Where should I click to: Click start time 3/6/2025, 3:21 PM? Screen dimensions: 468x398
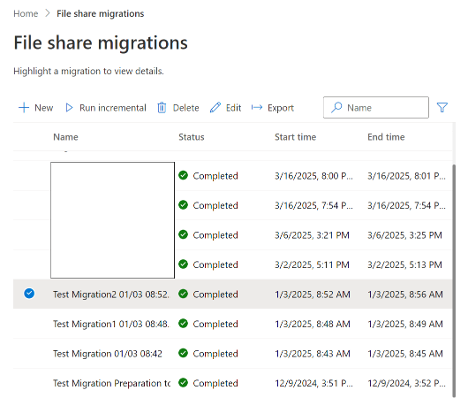coord(312,235)
